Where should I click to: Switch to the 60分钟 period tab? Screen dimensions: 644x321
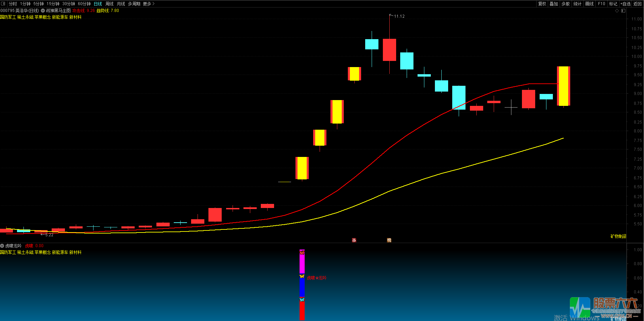pos(84,4)
